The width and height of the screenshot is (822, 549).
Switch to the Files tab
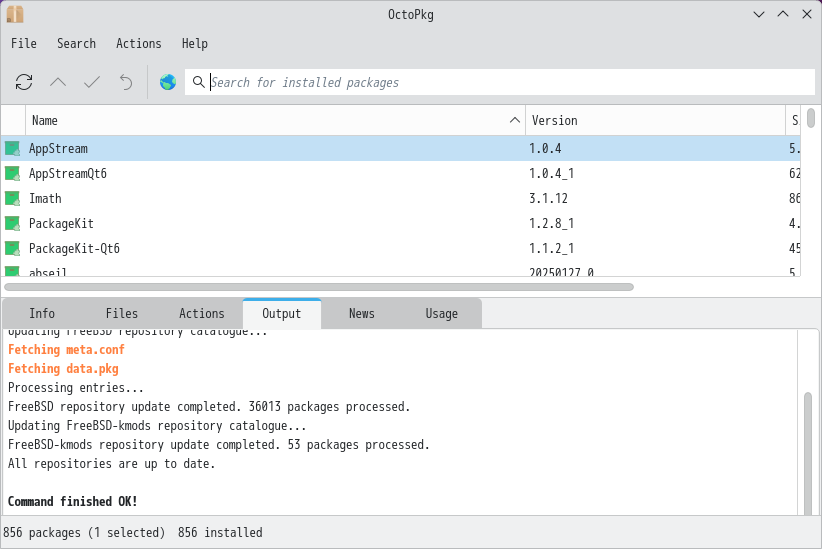(122, 313)
